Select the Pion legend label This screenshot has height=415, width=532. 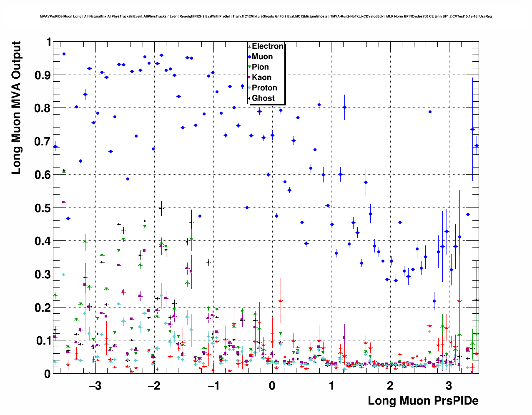[260, 67]
